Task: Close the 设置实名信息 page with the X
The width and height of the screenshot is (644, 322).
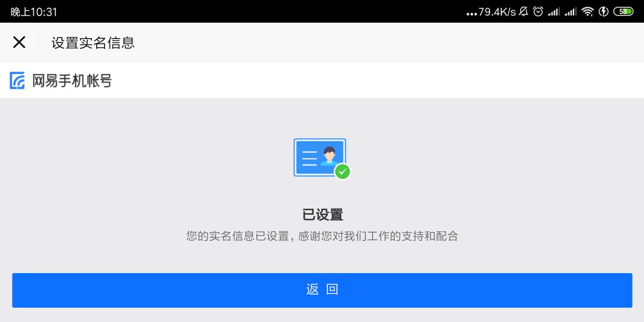Action: point(19,42)
